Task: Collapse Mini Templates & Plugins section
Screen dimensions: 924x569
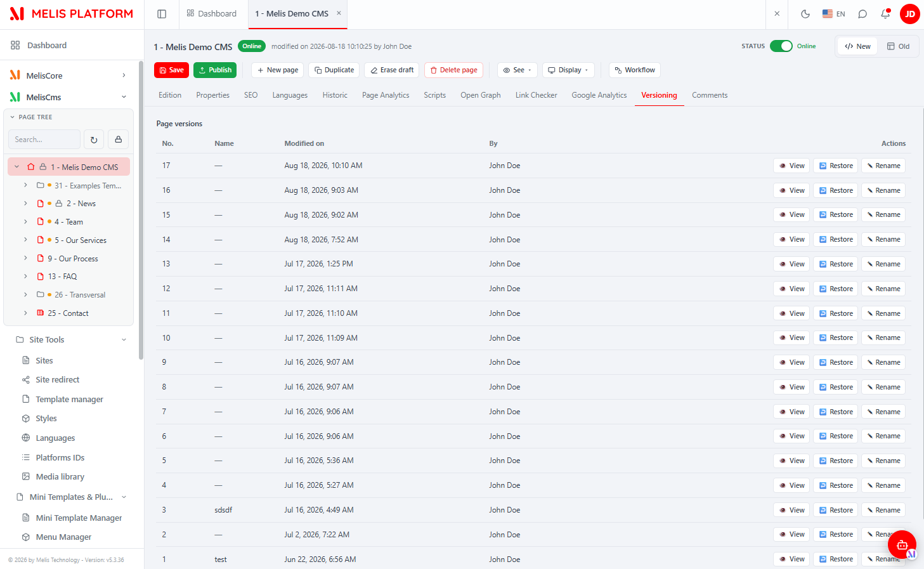Action: [x=124, y=497]
